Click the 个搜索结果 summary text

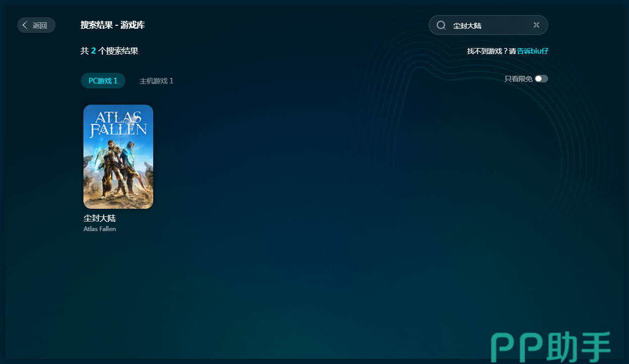point(118,51)
